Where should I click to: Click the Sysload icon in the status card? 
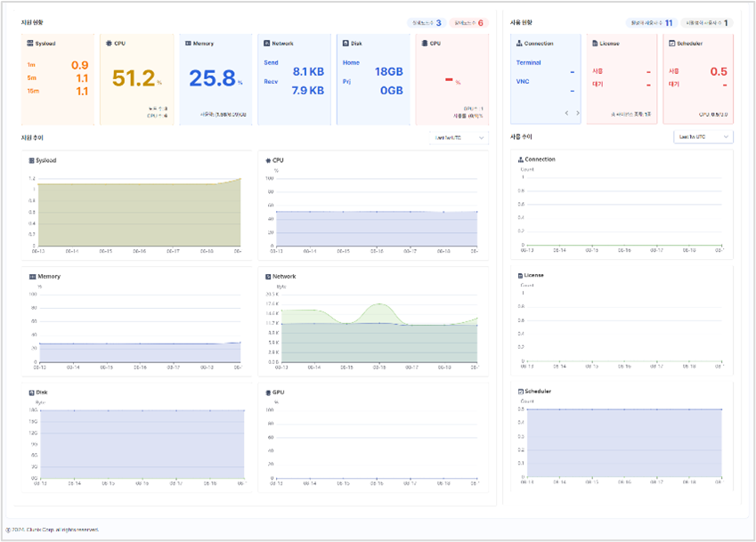31,43
